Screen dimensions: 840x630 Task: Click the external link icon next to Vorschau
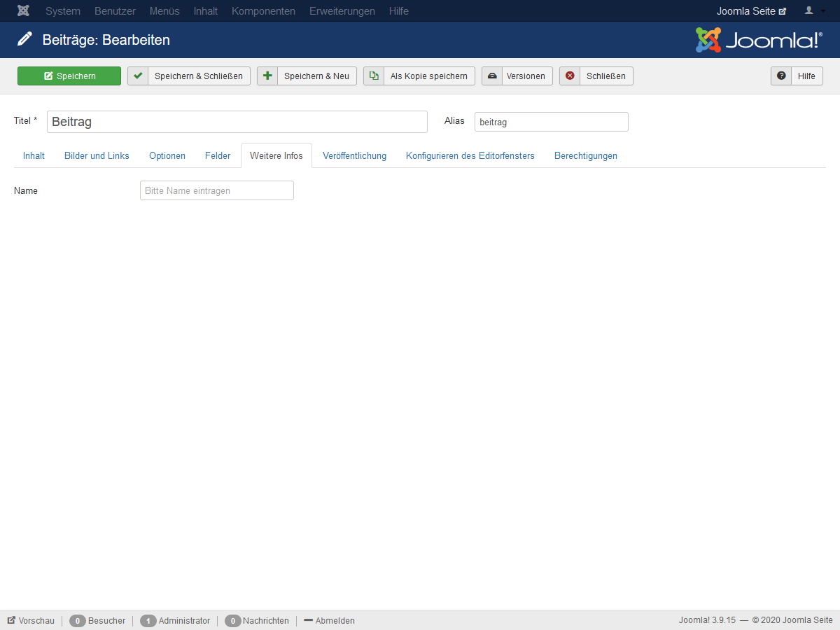point(11,620)
